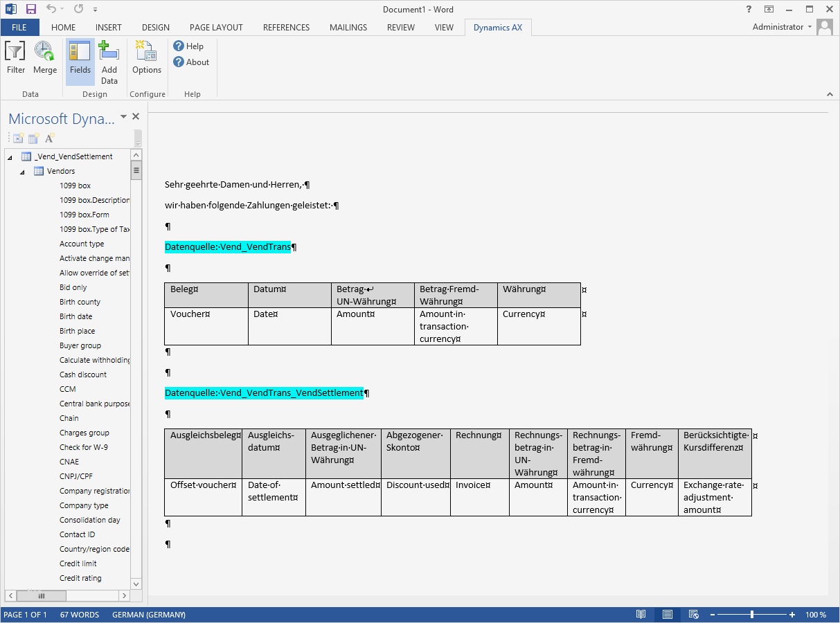
Task: Click the Word application icon in title bar
Action: pos(11,9)
